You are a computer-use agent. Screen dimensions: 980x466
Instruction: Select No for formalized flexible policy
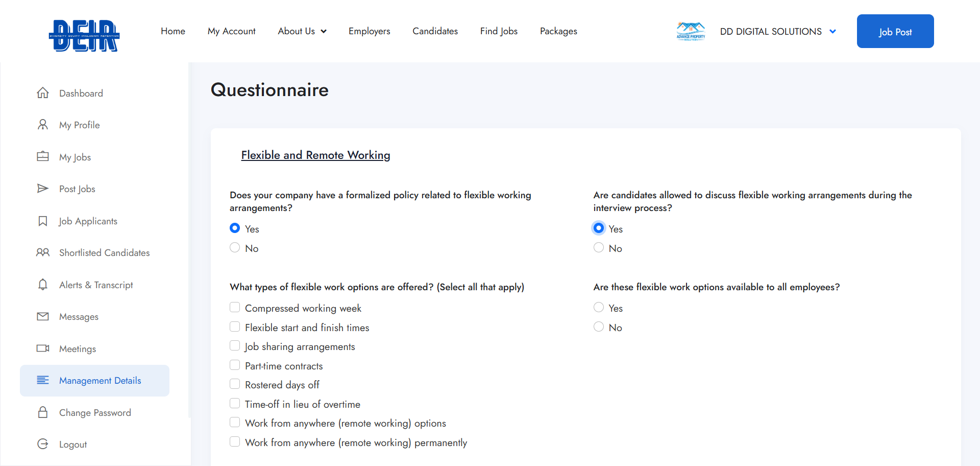(x=235, y=247)
